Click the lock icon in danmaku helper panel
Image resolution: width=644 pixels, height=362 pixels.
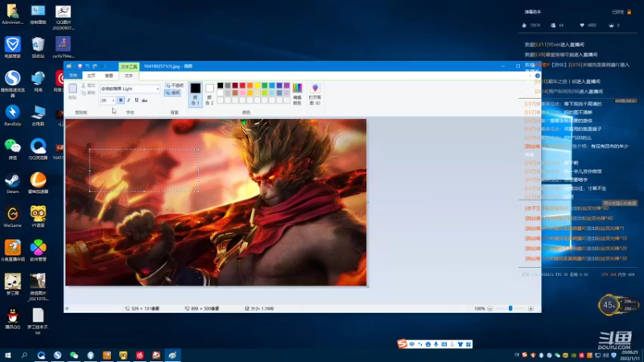[x=629, y=12]
